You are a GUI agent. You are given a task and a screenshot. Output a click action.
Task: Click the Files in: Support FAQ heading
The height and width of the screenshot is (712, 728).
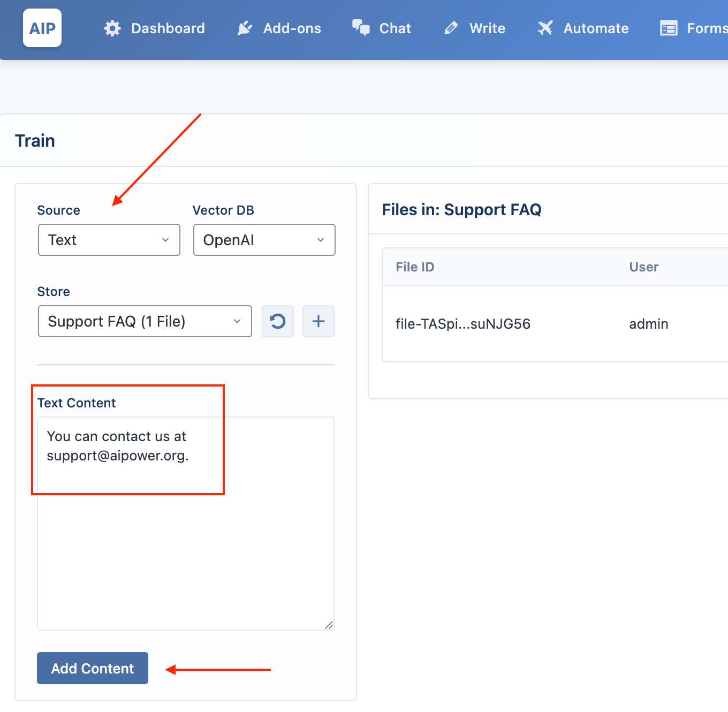pyautogui.click(x=461, y=209)
